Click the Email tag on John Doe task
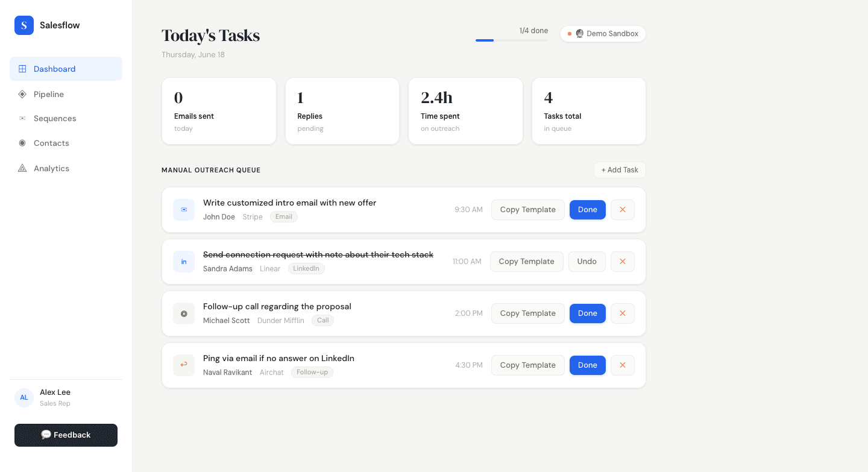The image size is (868, 472). click(284, 217)
